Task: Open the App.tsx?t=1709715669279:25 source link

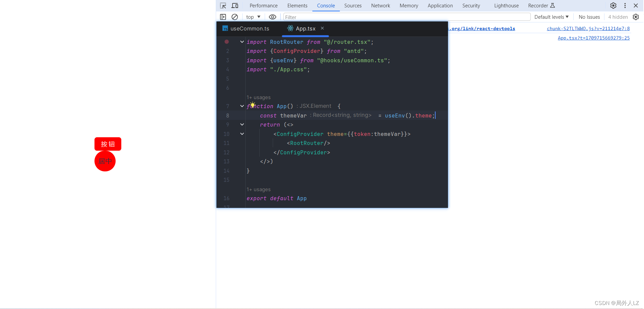Action: (x=593, y=38)
